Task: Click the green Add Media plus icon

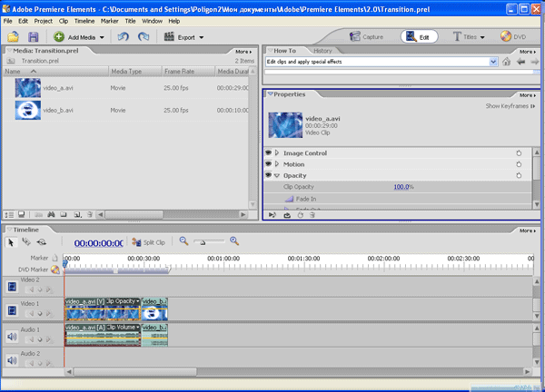Action: point(59,37)
